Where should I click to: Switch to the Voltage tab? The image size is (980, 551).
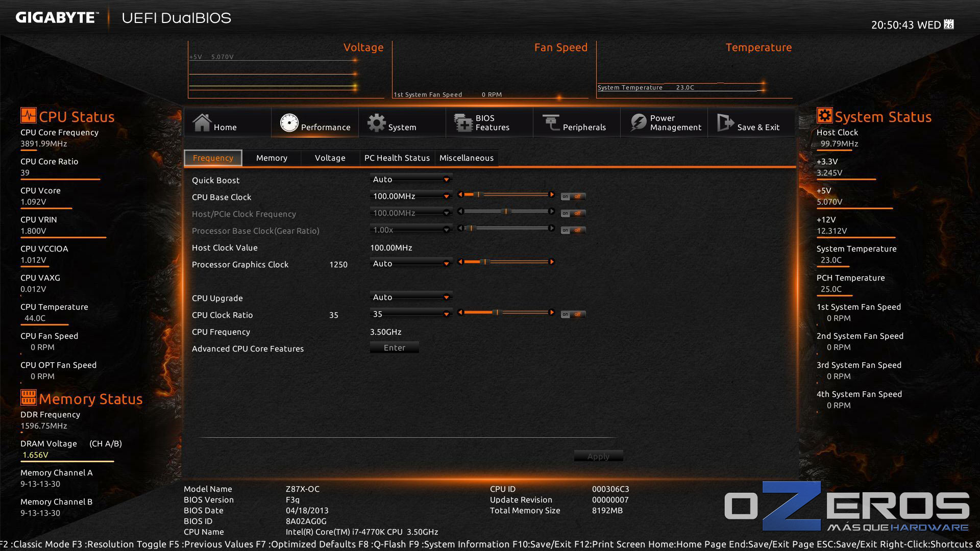(330, 158)
